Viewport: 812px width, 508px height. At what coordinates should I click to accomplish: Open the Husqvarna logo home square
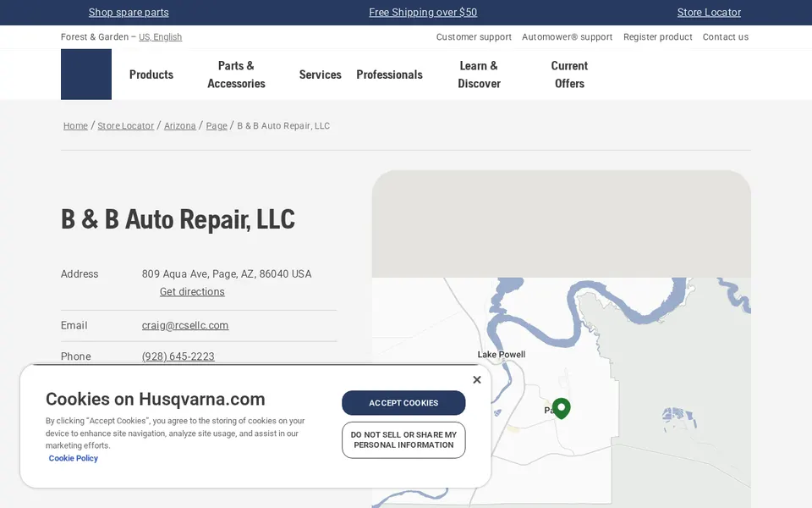point(86,75)
